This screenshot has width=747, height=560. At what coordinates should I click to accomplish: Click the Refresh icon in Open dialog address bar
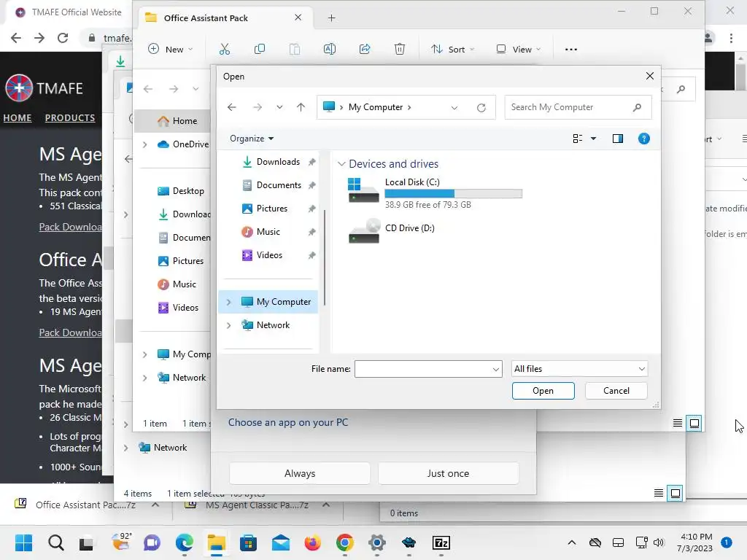point(481,108)
